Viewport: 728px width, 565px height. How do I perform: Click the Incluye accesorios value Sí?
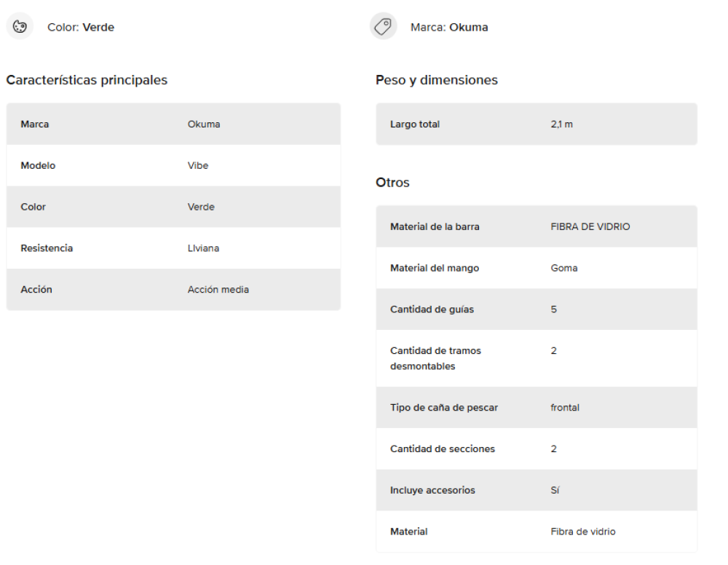click(x=555, y=491)
